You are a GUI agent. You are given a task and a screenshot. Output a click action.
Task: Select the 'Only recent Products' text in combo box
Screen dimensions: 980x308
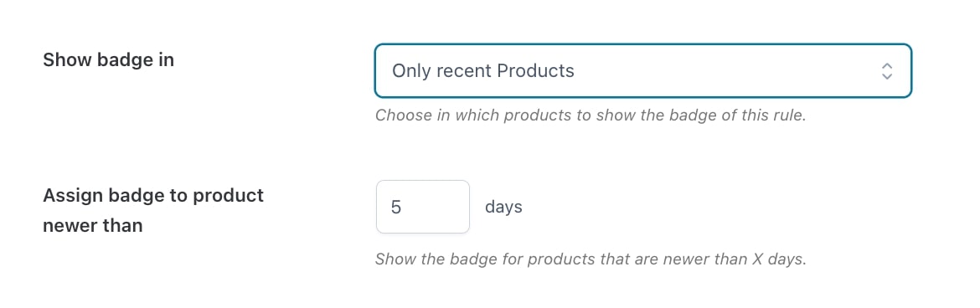(x=483, y=70)
